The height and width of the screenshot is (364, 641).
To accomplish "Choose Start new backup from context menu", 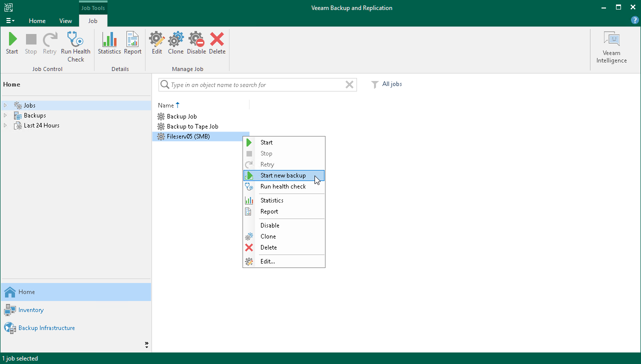I will point(282,175).
